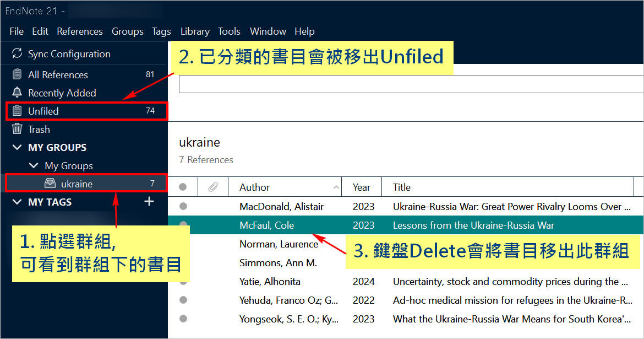Select the Norman, Laurence reference

(279, 244)
